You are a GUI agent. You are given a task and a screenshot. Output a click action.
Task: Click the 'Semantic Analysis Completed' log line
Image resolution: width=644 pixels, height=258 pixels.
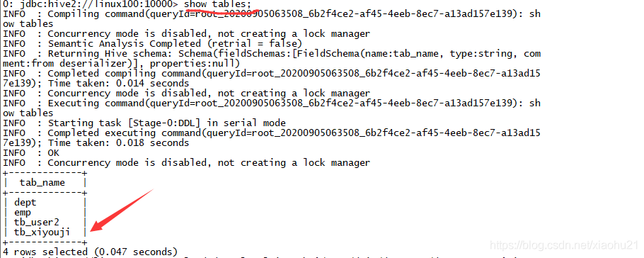(x=152, y=44)
